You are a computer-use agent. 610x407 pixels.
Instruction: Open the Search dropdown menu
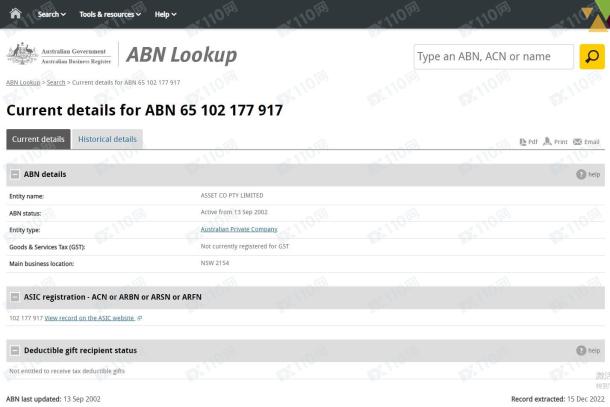(52, 14)
